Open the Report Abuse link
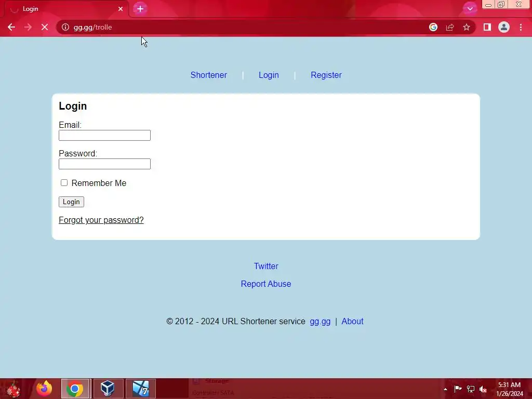Image resolution: width=532 pixels, height=399 pixels. pyautogui.click(x=266, y=284)
